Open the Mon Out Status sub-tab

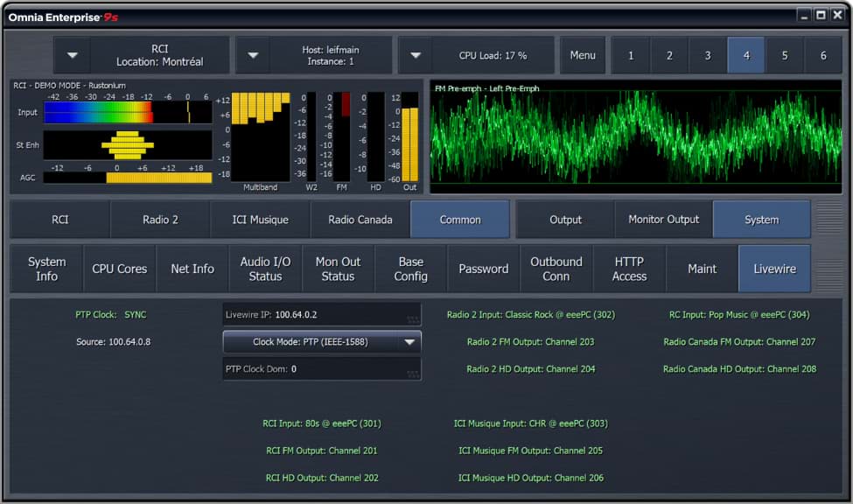[x=338, y=269]
